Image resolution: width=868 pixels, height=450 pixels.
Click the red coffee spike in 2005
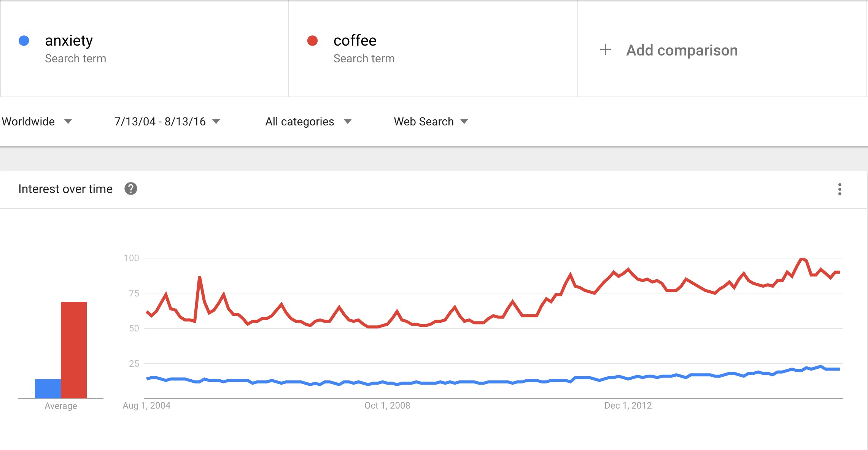point(200,279)
